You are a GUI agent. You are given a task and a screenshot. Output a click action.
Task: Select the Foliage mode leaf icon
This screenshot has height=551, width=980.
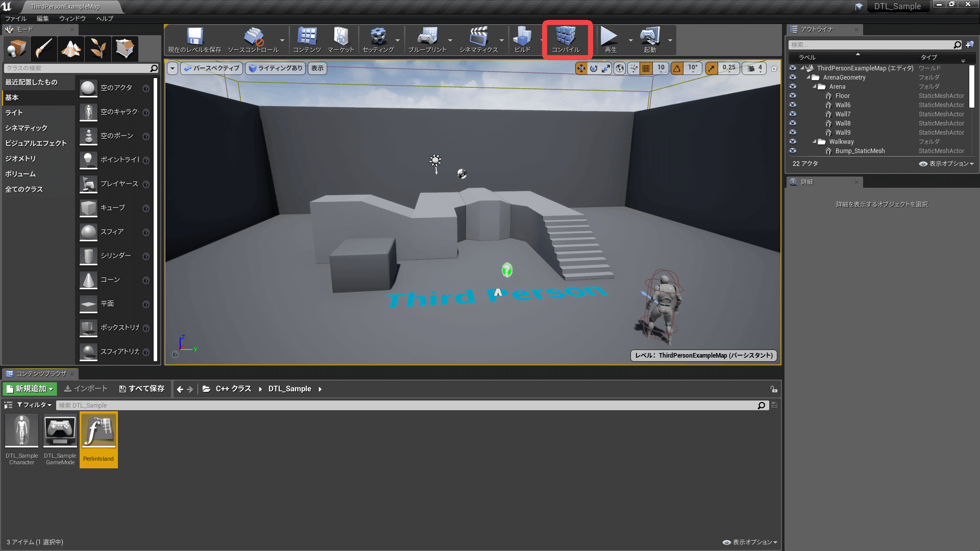click(x=97, y=49)
